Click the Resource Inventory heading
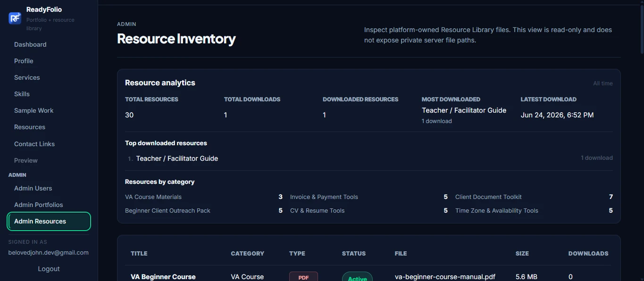 tap(176, 39)
